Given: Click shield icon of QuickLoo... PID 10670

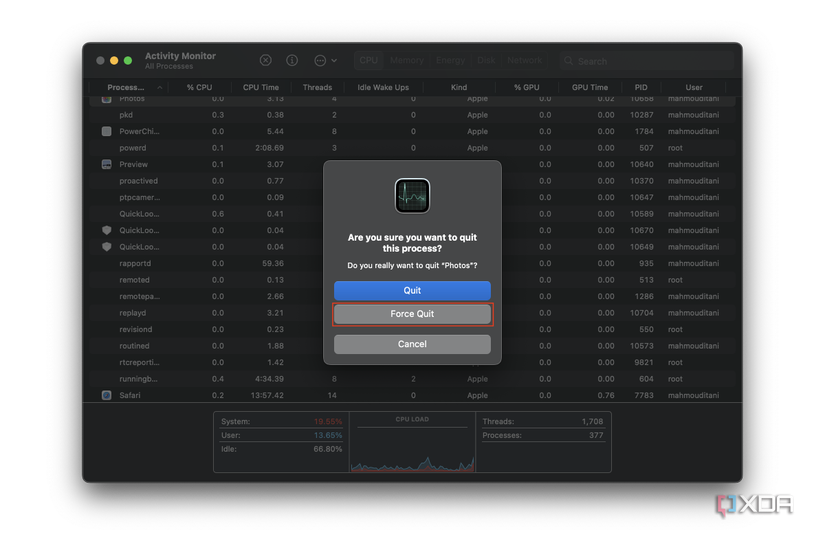Looking at the screenshot, I should (x=106, y=230).
